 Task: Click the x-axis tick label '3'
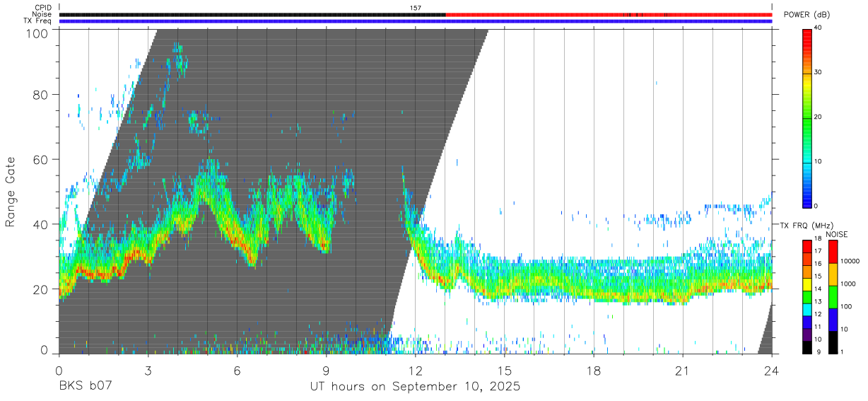(x=148, y=371)
